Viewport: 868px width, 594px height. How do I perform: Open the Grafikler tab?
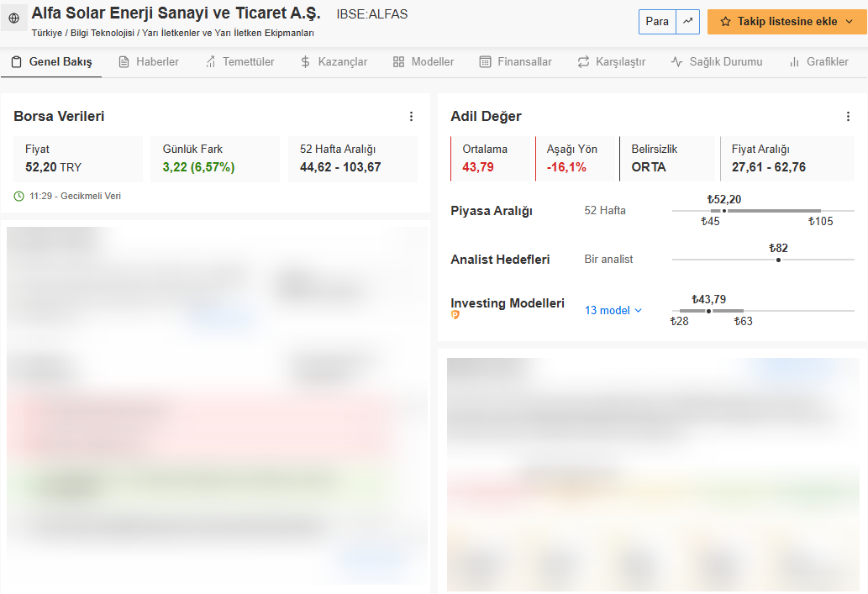(x=818, y=62)
